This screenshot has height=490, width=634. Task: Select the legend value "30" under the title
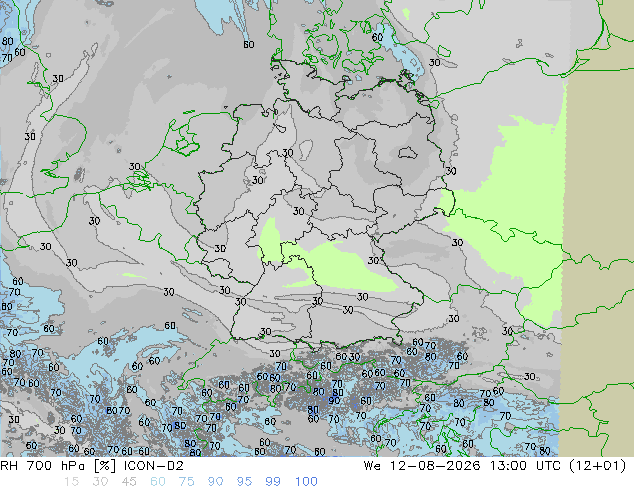(x=100, y=482)
